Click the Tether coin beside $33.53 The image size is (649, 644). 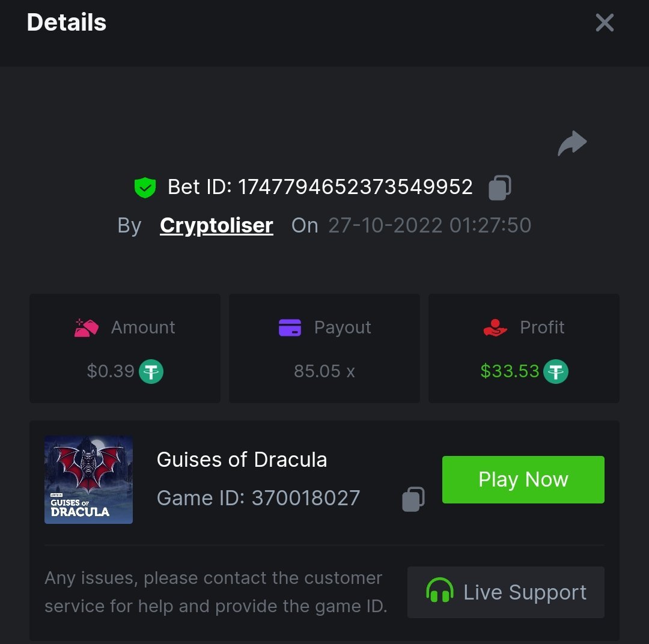[556, 371]
